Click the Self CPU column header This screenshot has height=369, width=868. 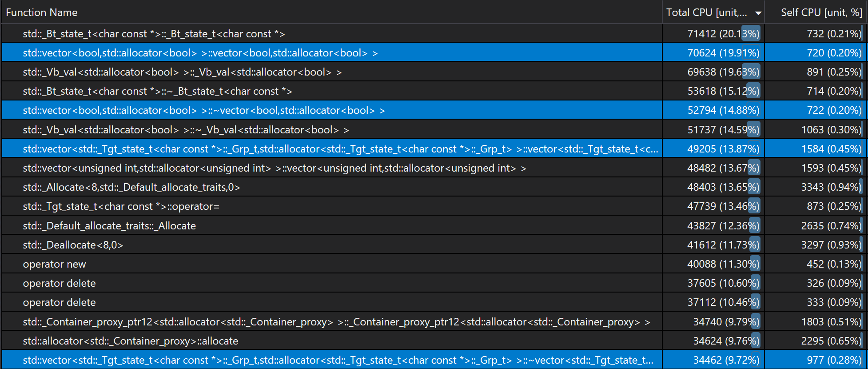point(821,12)
